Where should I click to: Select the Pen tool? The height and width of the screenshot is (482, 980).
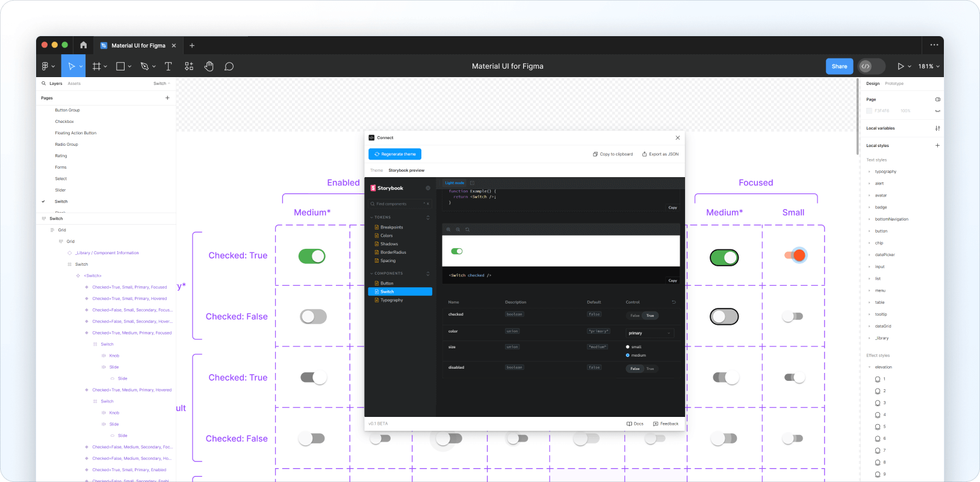[144, 66]
